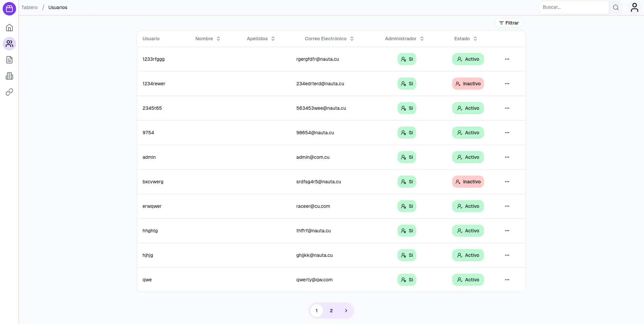644x324 pixels.
Task: Click email ghjjkk@nauta.cu
Action: coord(315,255)
